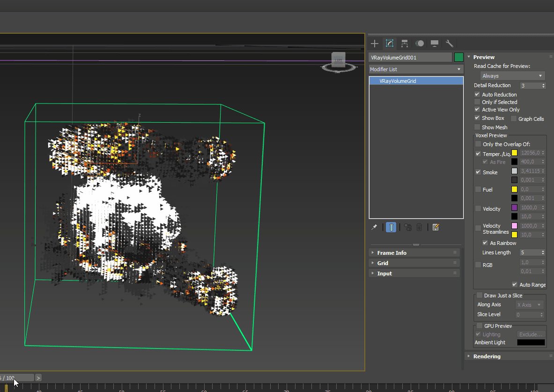Viewport: 554px width, 392px height.
Task: Open the Motion panel icon
Action: click(x=420, y=44)
